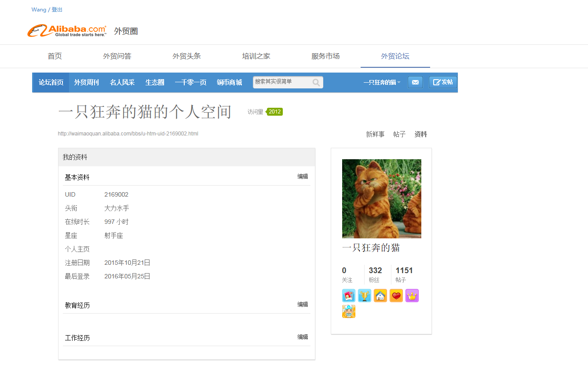Open 铜币商城 in the blue bar
The width and height of the screenshot is (588, 369).
(x=230, y=82)
